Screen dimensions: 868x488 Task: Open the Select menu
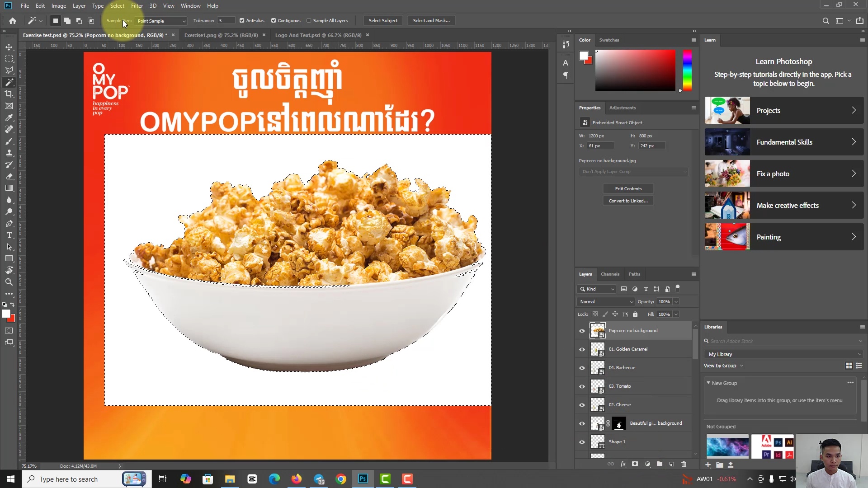(x=117, y=6)
